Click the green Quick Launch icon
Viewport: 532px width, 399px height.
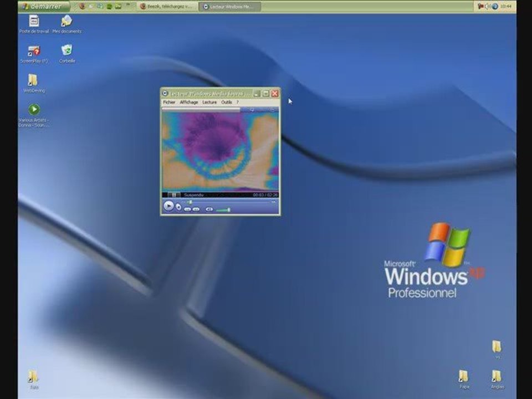tap(109, 7)
